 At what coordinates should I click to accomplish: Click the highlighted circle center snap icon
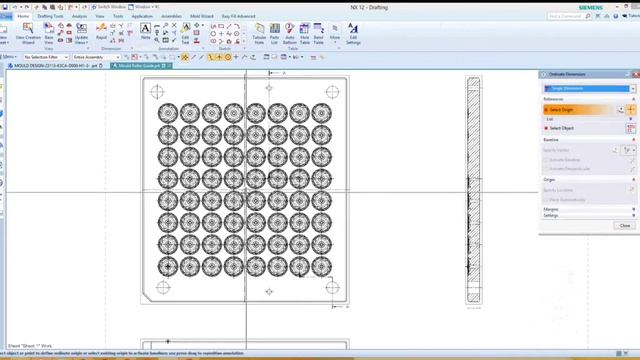pyautogui.click(x=228, y=58)
